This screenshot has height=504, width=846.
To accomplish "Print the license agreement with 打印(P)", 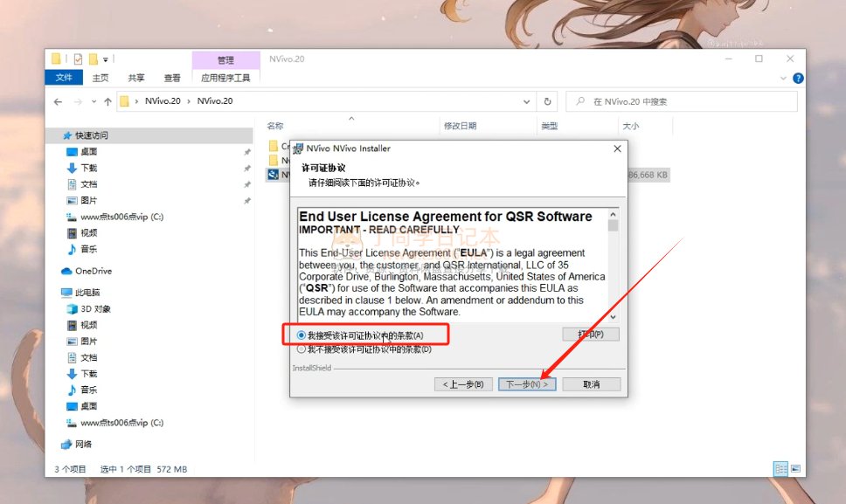I will pos(591,335).
